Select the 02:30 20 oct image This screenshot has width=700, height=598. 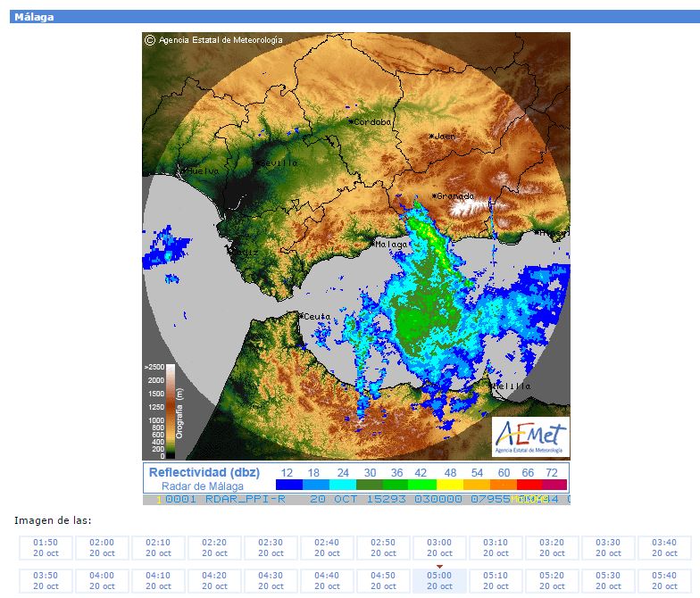[x=271, y=547]
